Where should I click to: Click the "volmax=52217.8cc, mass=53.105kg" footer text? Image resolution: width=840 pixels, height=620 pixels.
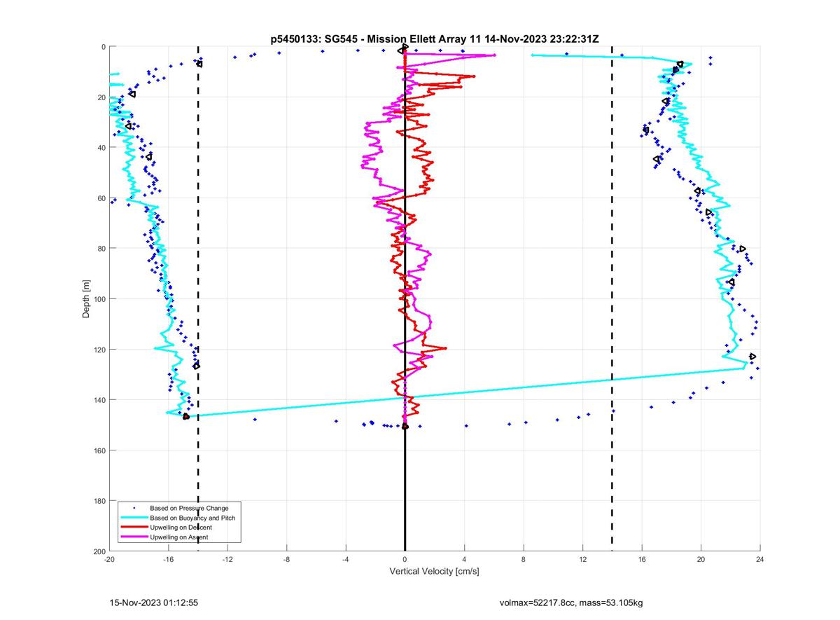tap(570, 602)
